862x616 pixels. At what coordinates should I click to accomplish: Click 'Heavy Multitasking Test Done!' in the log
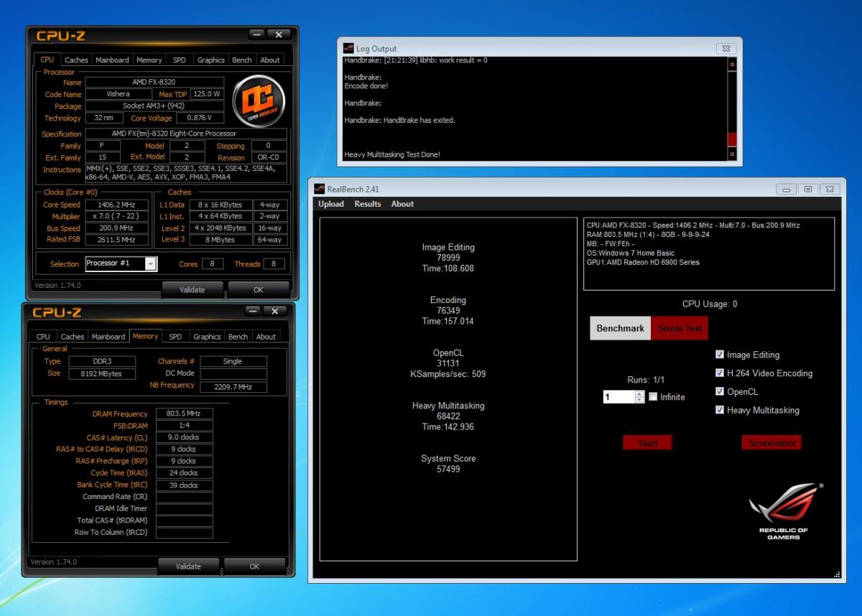pyautogui.click(x=392, y=154)
